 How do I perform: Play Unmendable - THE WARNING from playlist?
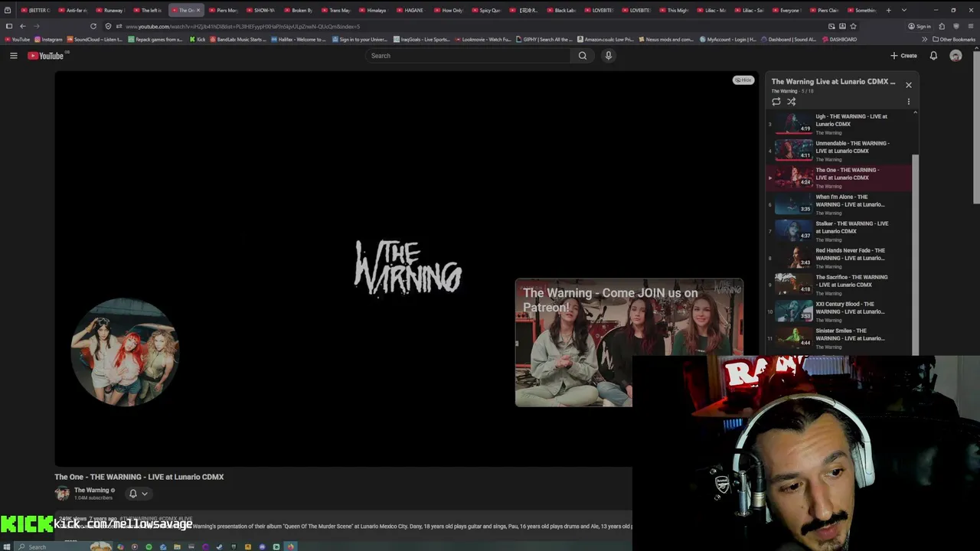pyautogui.click(x=839, y=150)
